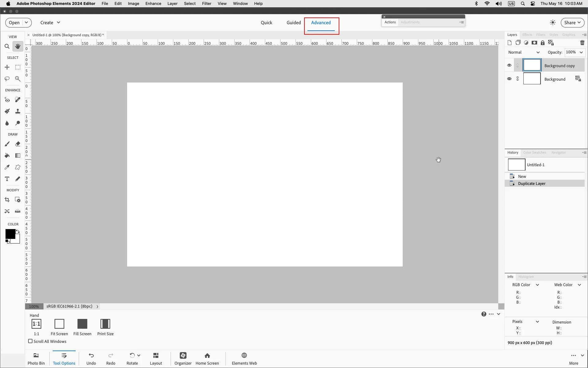
Task: Open the Filter menu
Action: (206, 4)
